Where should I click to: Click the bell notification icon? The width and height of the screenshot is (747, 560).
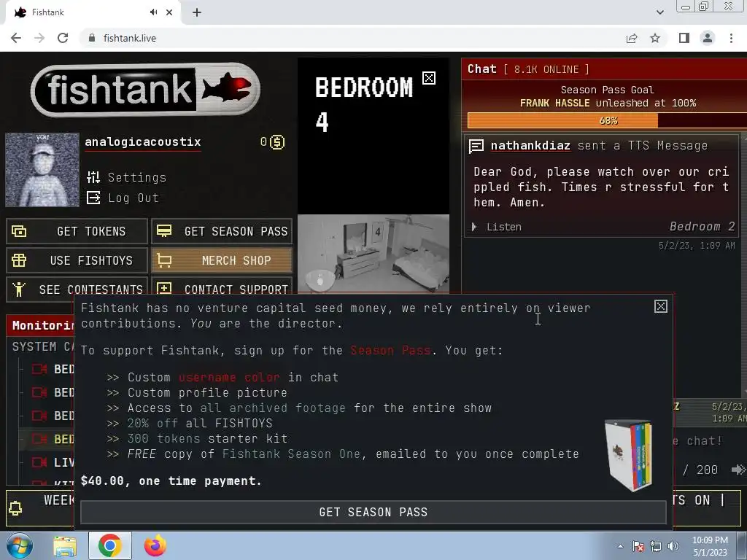tap(15, 508)
